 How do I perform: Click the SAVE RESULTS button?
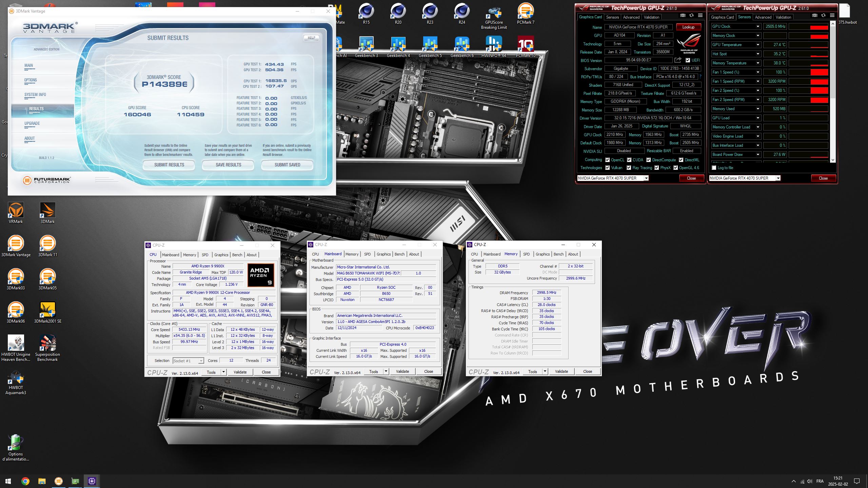(228, 165)
